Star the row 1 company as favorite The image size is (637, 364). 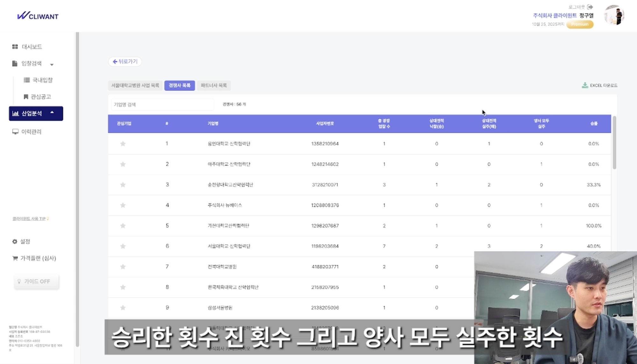click(x=123, y=144)
